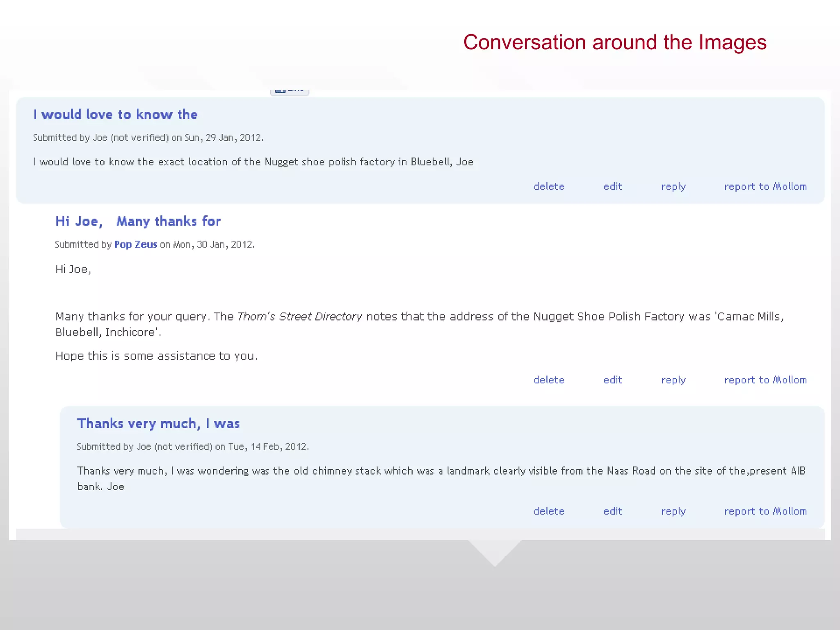The height and width of the screenshot is (630, 840).
Task: Open the 'I would love to know the' comment title
Action: pyautogui.click(x=115, y=114)
